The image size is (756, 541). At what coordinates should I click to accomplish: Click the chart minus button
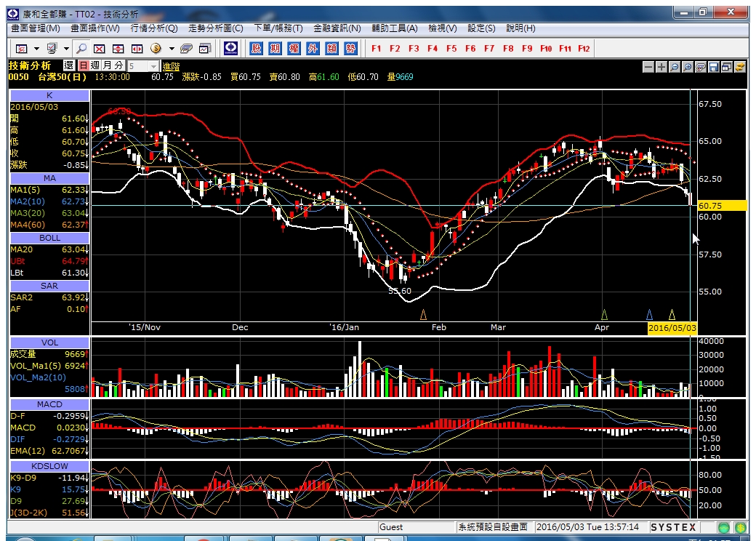pos(648,67)
